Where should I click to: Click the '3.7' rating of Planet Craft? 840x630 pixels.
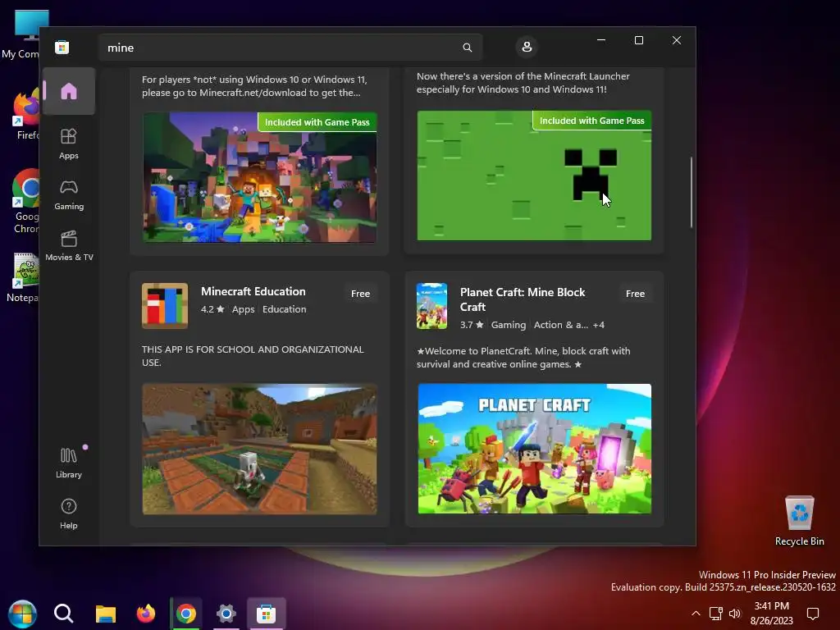472,325
